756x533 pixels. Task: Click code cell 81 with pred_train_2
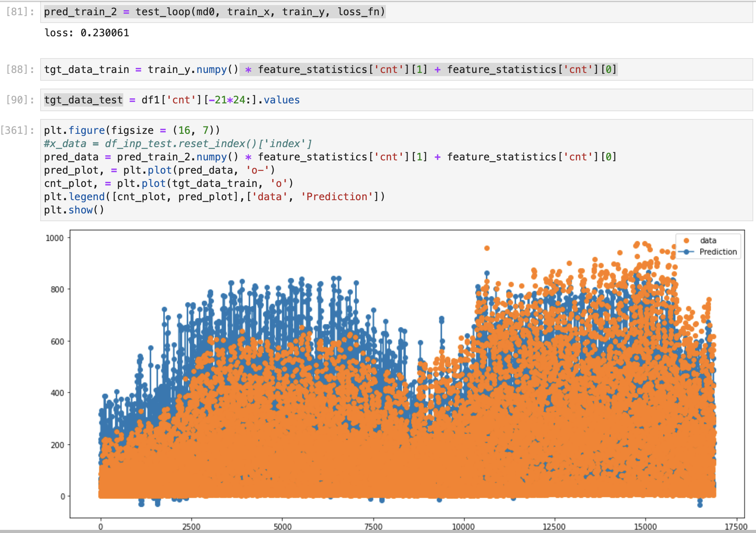tap(396, 12)
